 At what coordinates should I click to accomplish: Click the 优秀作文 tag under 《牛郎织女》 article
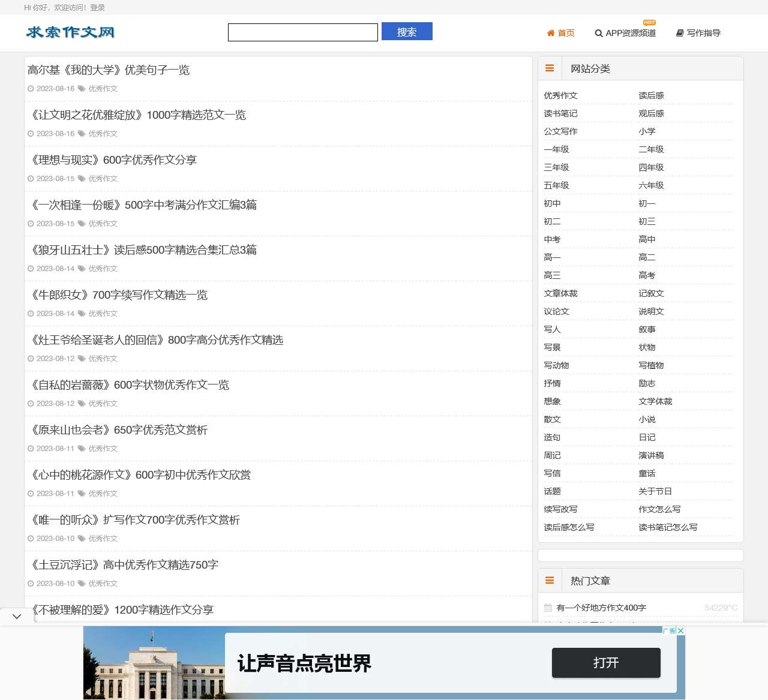pyautogui.click(x=103, y=314)
